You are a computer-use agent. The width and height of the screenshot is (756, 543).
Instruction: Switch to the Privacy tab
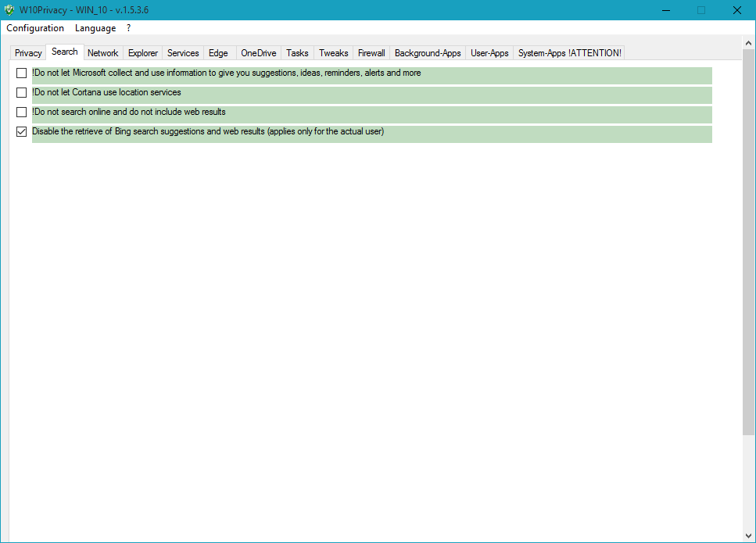(x=28, y=53)
